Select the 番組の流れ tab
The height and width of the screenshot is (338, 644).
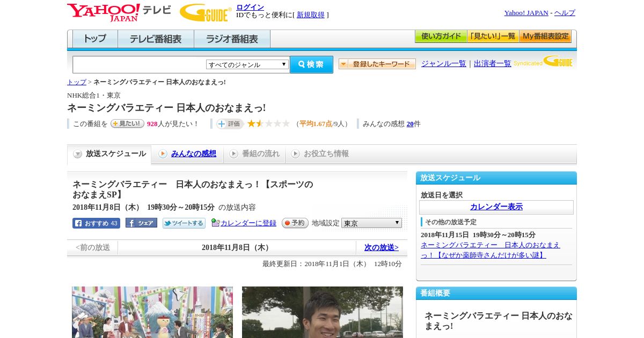point(254,154)
